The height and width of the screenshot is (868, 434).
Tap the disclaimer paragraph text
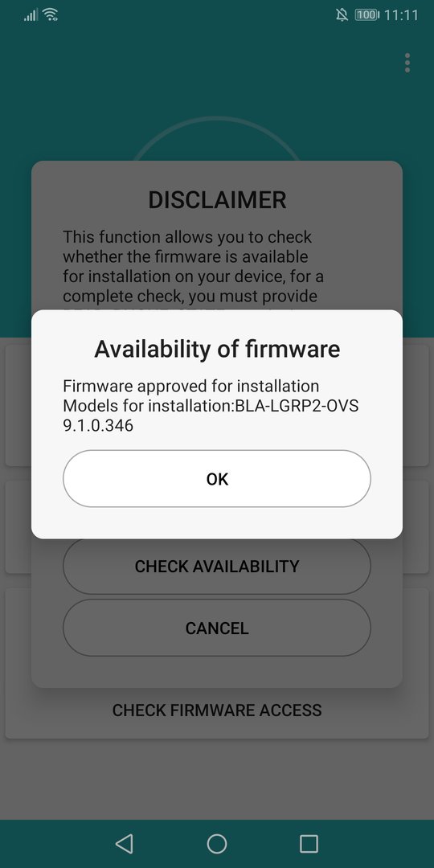pyautogui.click(x=191, y=266)
